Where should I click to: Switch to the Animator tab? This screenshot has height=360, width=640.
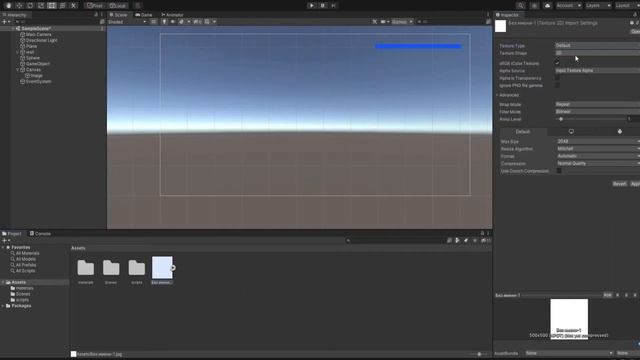172,15
